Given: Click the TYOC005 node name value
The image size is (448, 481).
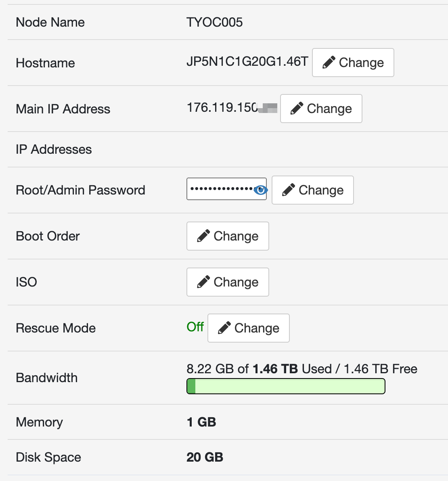Looking at the screenshot, I should coord(214,22).
